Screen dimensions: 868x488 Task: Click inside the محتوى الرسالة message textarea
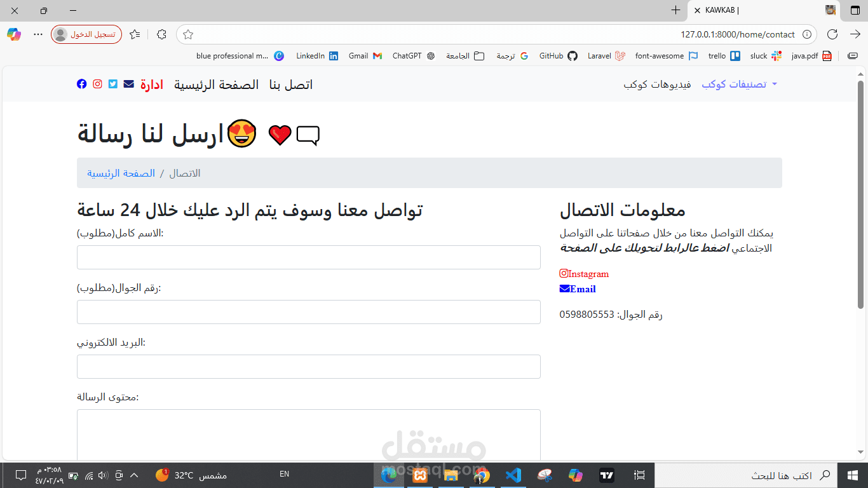[309, 435]
